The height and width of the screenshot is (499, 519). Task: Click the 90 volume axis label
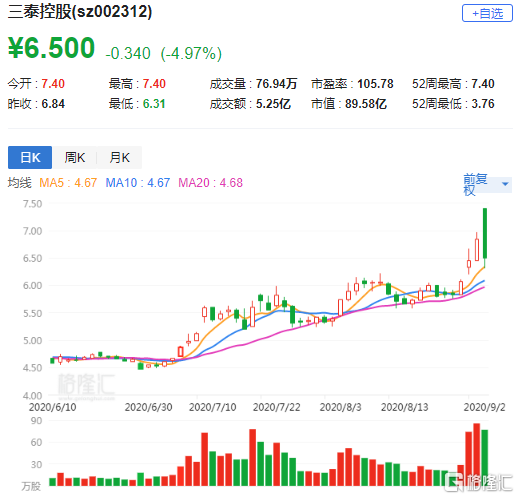[x=36, y=421]
